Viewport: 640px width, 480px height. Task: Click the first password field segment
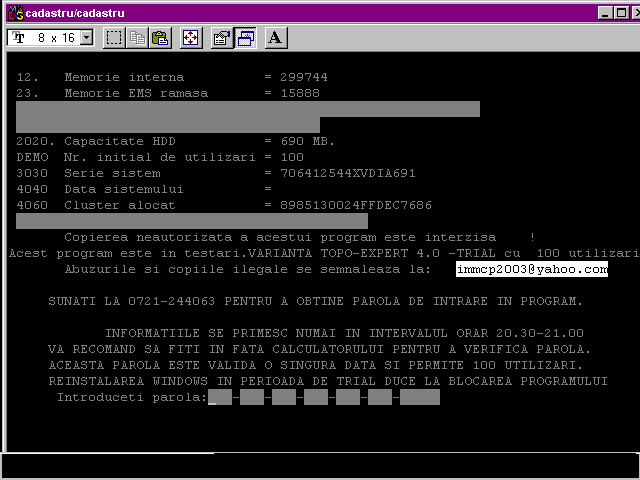click(220, 398)
